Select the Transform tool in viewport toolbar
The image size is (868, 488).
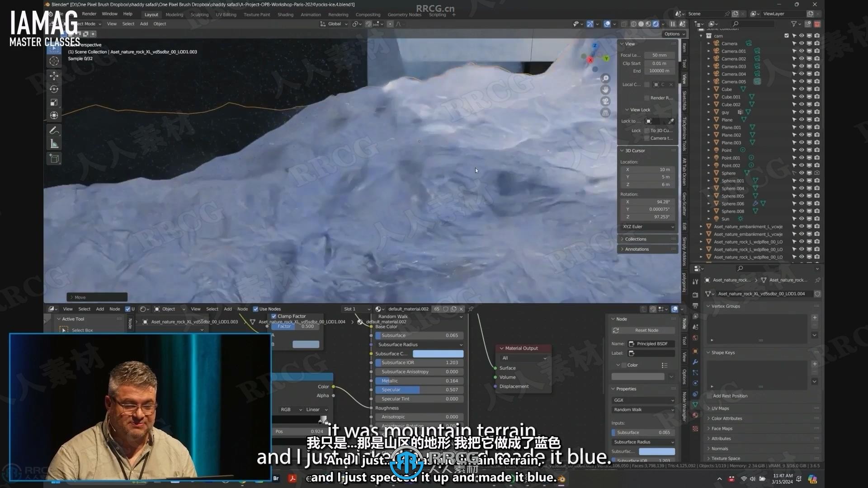click(x=54, y=115)
